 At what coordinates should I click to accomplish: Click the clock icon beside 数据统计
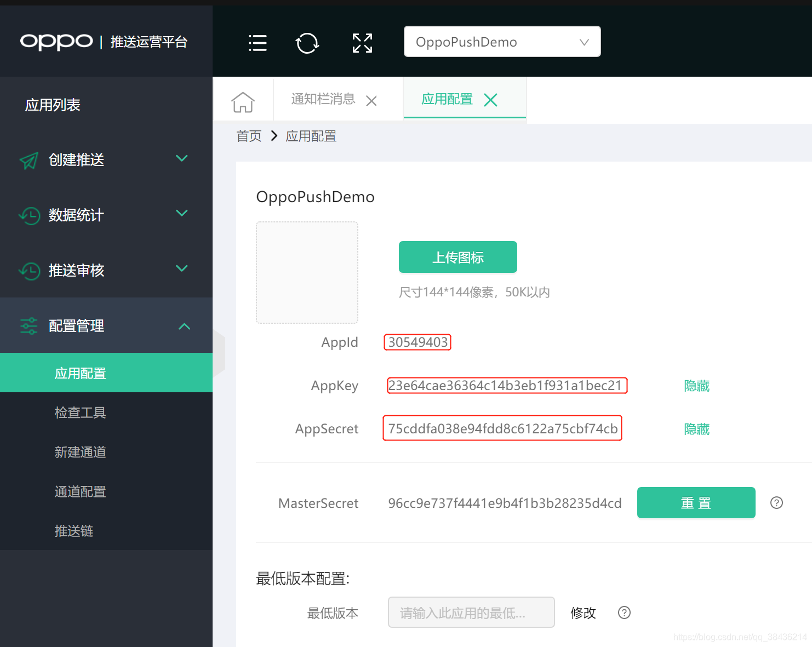point(30,216)
